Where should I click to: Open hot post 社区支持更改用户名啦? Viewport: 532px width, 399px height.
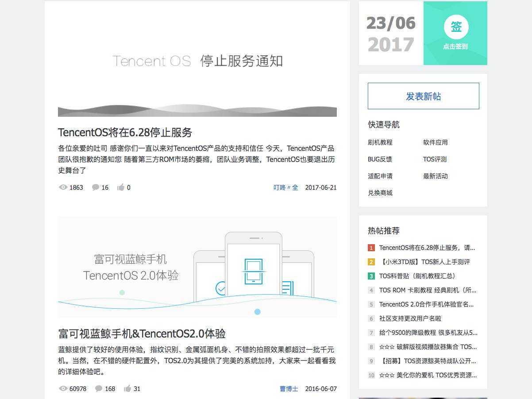410,318
